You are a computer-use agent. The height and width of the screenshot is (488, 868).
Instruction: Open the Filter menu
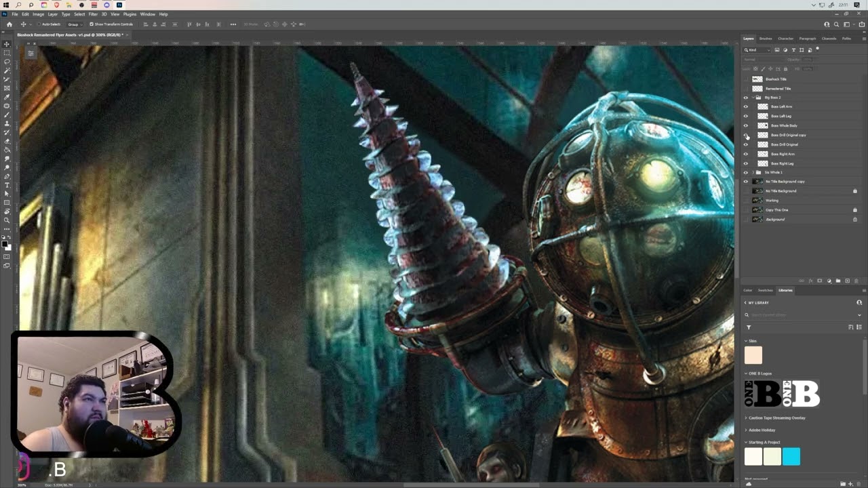pyautogui.click(x=93, y=14)
